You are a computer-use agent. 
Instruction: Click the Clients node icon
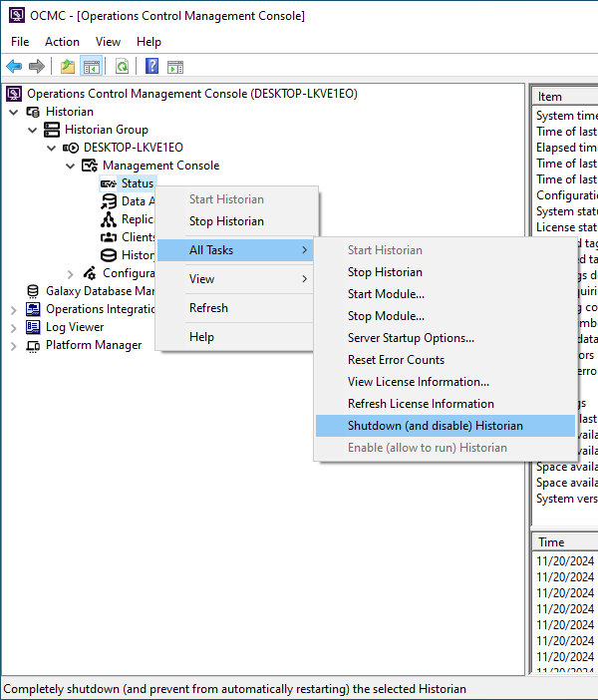tap(109, 237)
